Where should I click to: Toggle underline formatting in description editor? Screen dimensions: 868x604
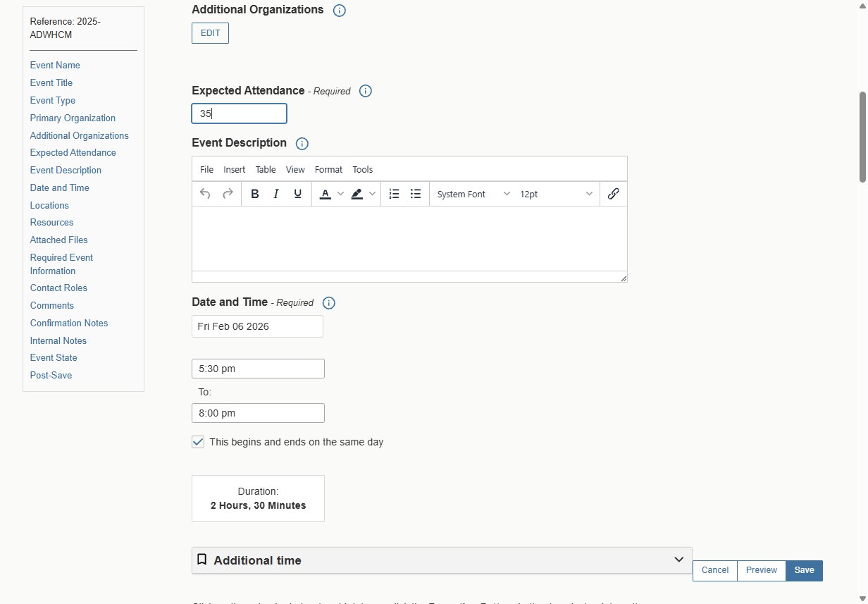298,194
